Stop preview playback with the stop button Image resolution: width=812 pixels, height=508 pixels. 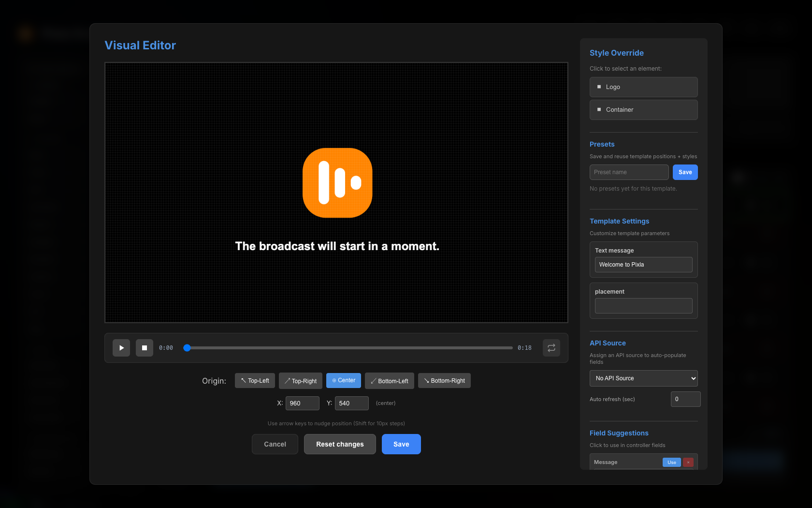145,348
